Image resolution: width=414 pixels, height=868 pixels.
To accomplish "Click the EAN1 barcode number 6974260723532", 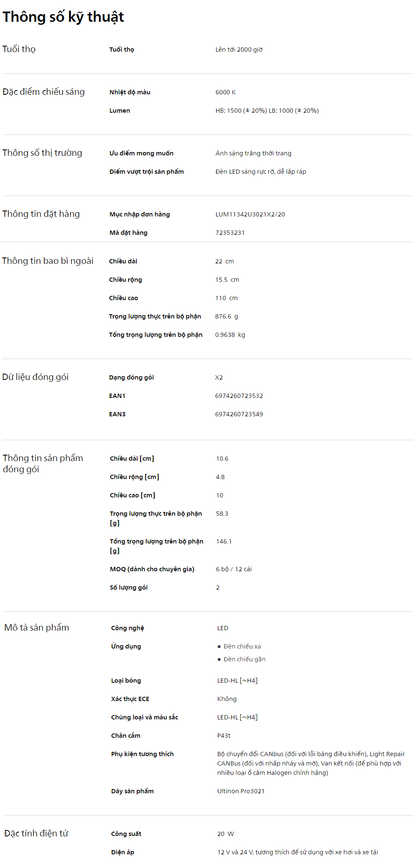I will pos(239,396).
